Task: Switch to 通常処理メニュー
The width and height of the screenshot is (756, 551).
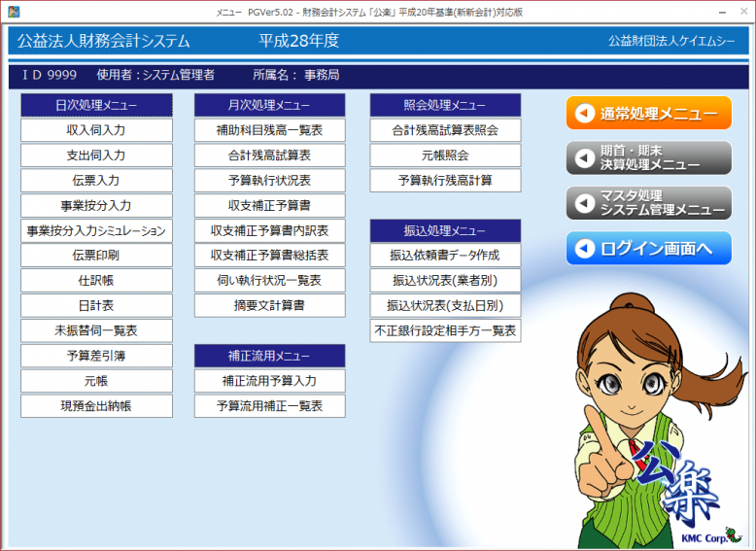Action: 649,114
